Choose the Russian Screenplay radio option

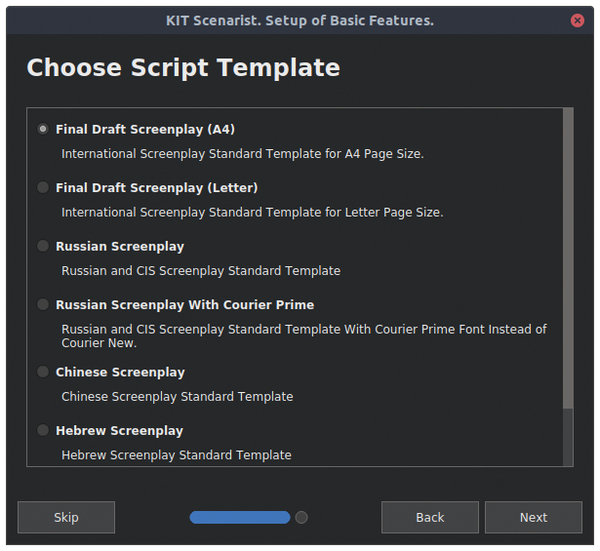pyautogui.click(x=43, y=246)
